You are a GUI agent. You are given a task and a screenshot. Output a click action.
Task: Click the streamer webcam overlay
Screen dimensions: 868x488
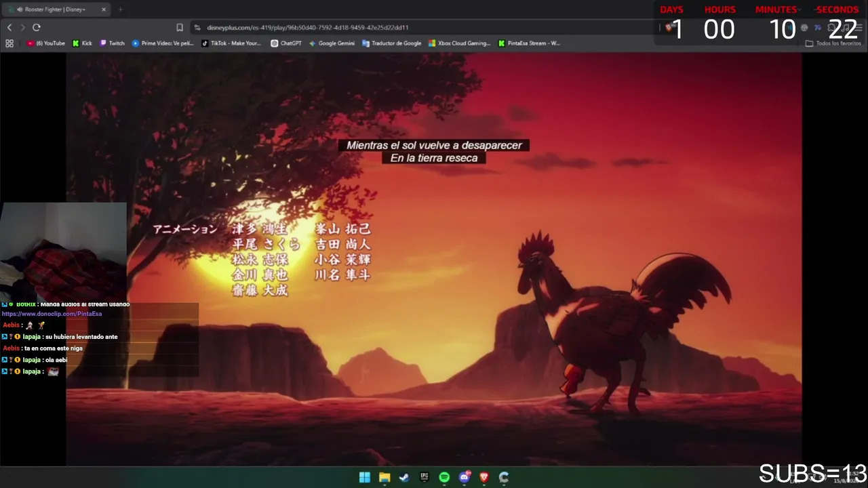click(x=63, y=252)
